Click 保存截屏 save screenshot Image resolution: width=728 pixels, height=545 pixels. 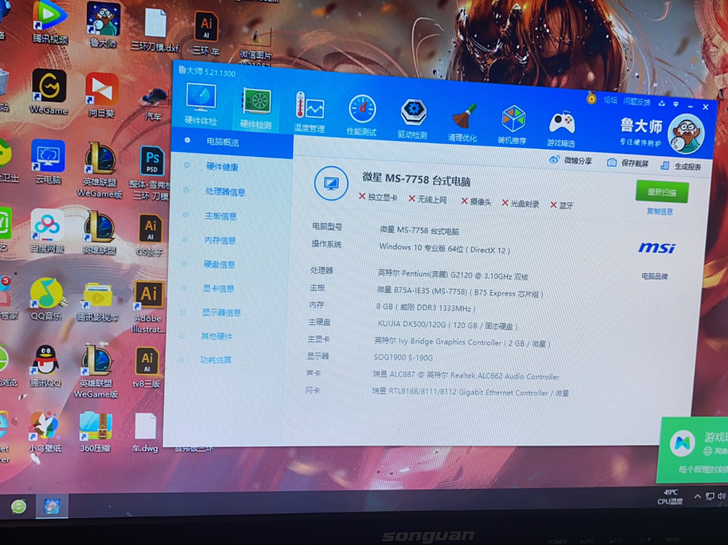[x=627, y=163]
